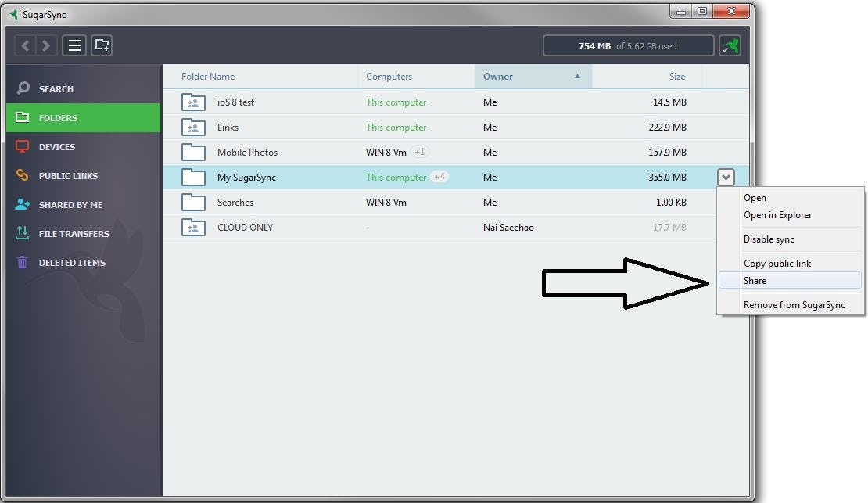Screen dimensions: 868x503
Task: Click the Mobile Photos folder icon
Action: coord(193,152)
